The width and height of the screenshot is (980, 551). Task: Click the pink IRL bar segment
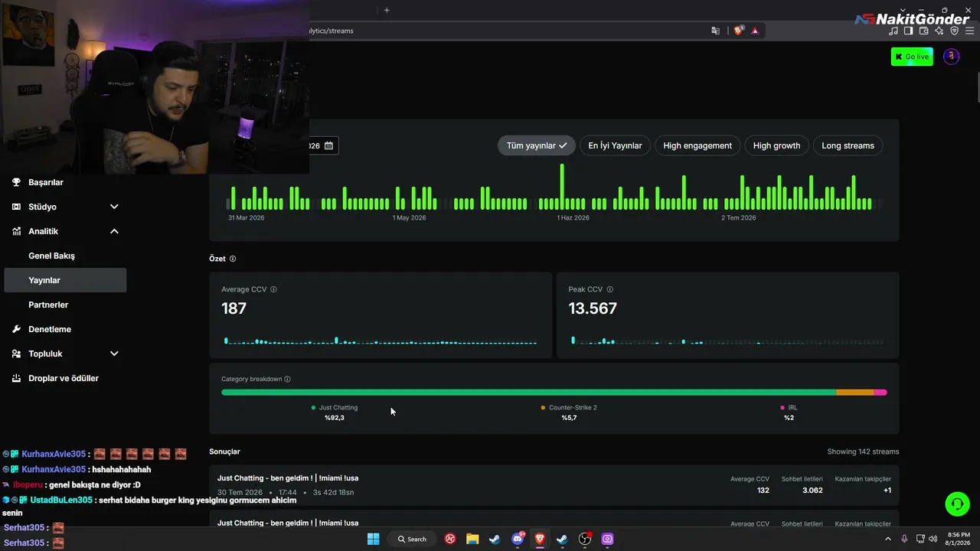pyautogui.click(x=880, y=393)
